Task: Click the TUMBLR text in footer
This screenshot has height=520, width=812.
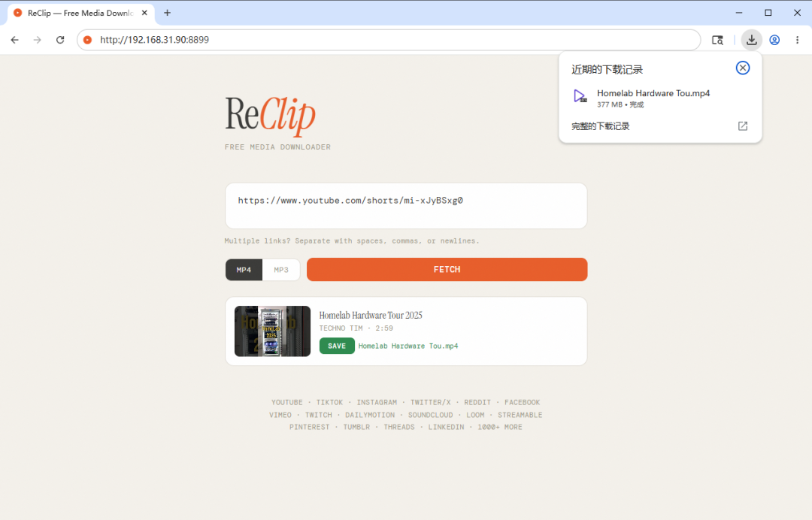Action: (356, 427)
